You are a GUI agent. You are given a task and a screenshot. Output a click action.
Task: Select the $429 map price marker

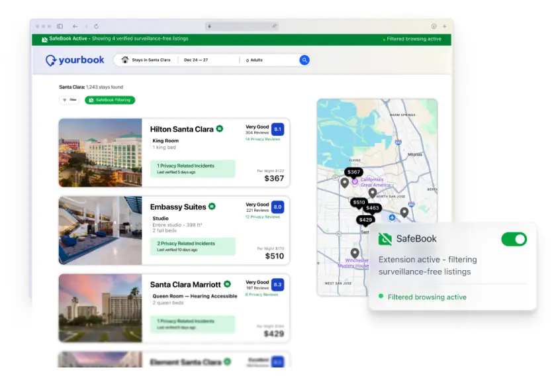tap(365, 220)
